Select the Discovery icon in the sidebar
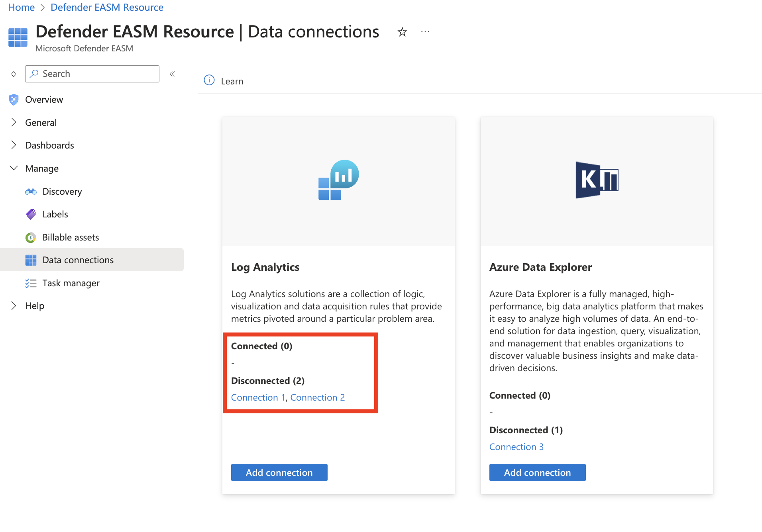 tap(31, 192)
